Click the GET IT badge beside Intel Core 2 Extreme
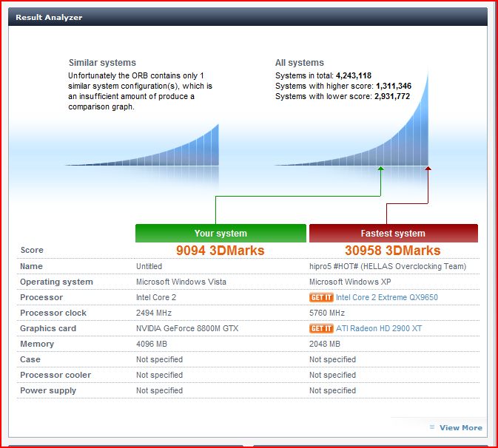The width and height of the screenshot is (498, 448). click(x=321, y=297)
